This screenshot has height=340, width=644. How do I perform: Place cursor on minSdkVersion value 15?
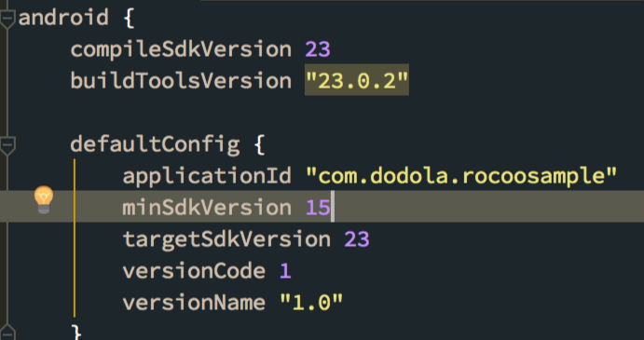[318, 208]
